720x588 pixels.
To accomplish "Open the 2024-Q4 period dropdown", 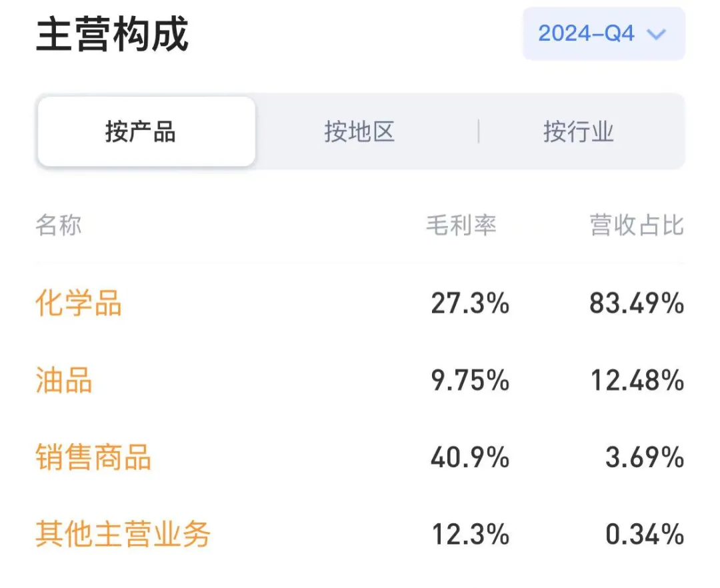I will pos(604,33).
